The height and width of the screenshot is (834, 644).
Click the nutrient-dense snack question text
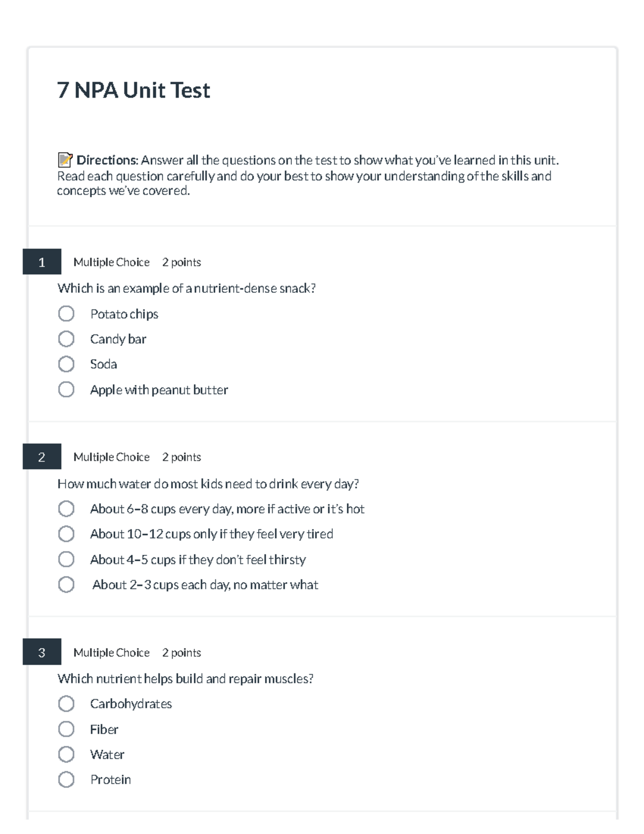tap(186, 288)
